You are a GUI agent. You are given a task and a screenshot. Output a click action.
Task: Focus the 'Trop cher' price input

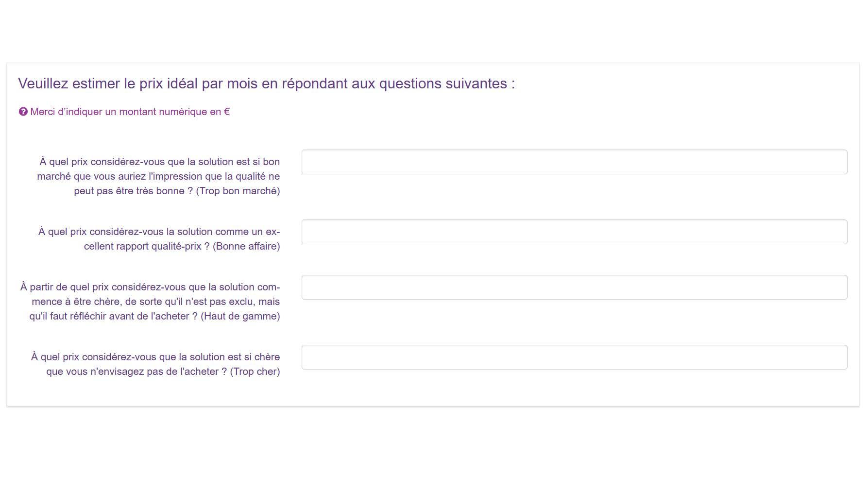[574, 357]
